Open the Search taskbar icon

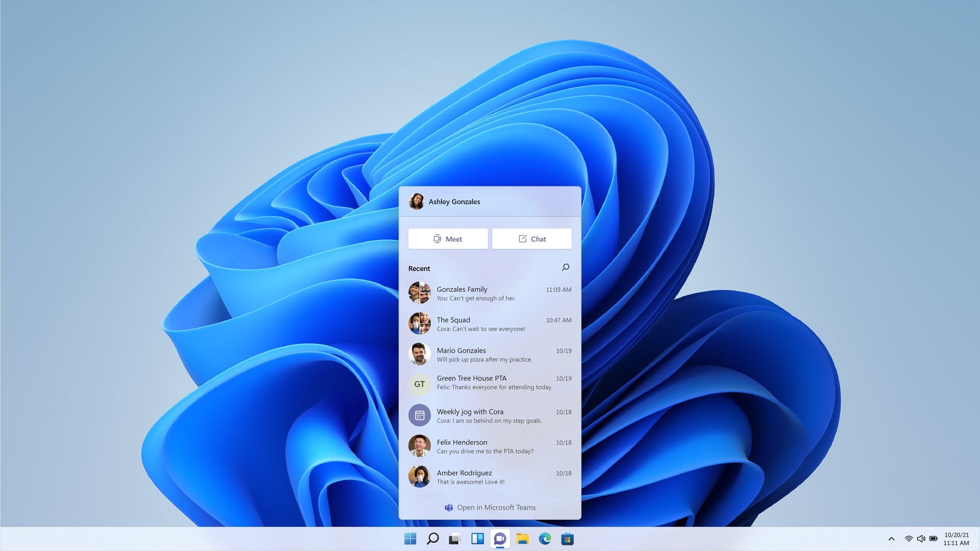(431, 538)
